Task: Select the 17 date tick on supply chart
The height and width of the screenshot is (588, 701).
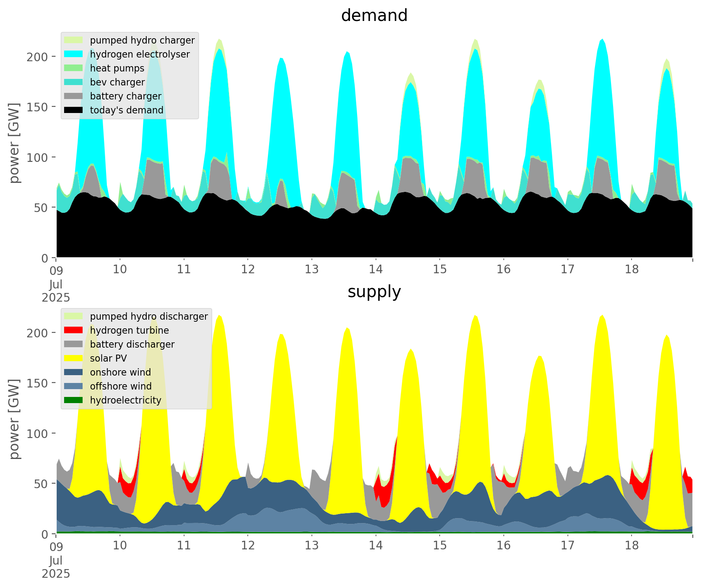Action: coord(567,546)
